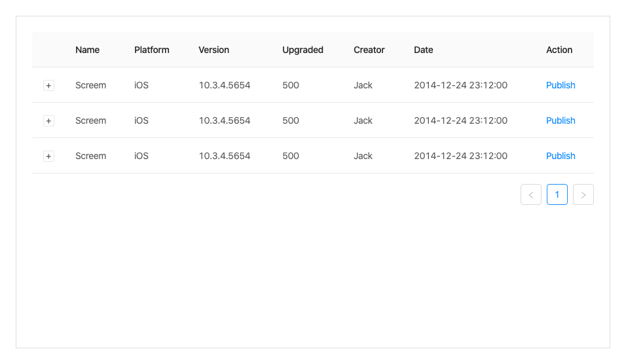Click Publish in the third row
The image size is (626, 364).
click(561, 156)
